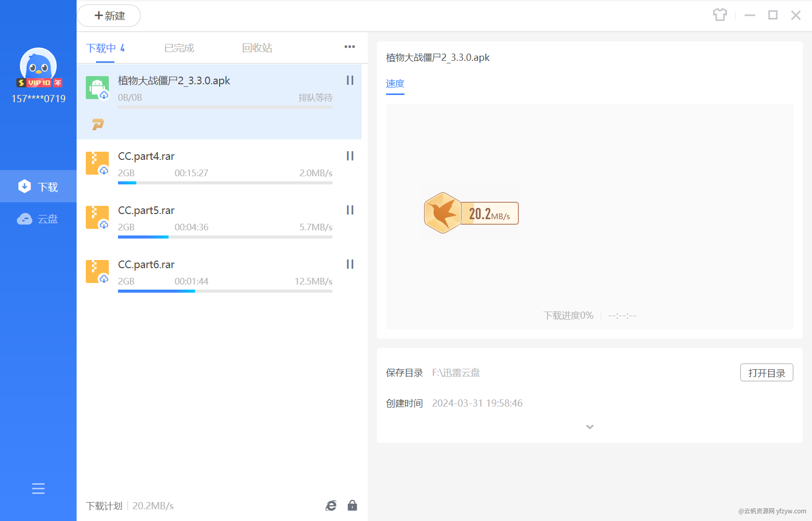Click the orange P icon under apk task
This screenshot has height=521, width=812.
98,124
